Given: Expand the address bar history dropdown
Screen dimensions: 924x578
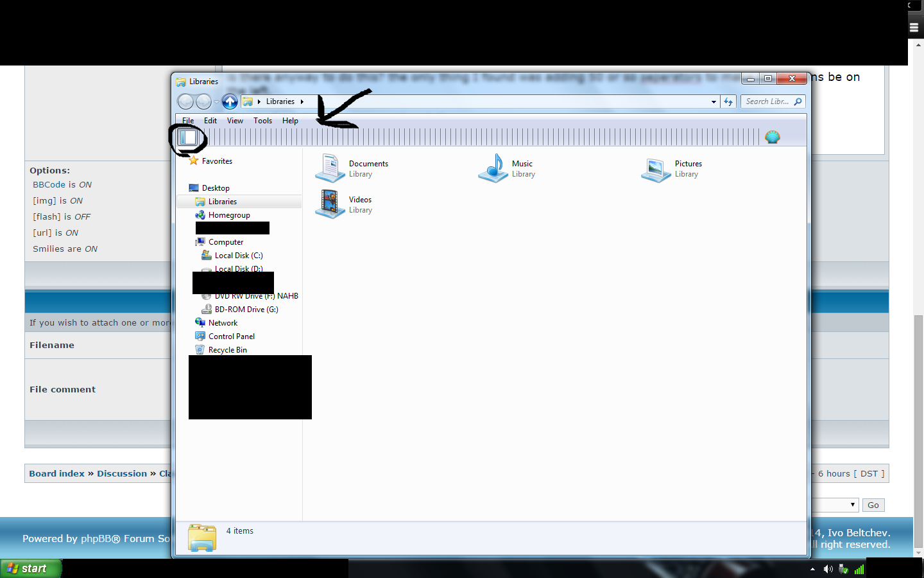Looking at the screenshot, I should click(714, 101).
